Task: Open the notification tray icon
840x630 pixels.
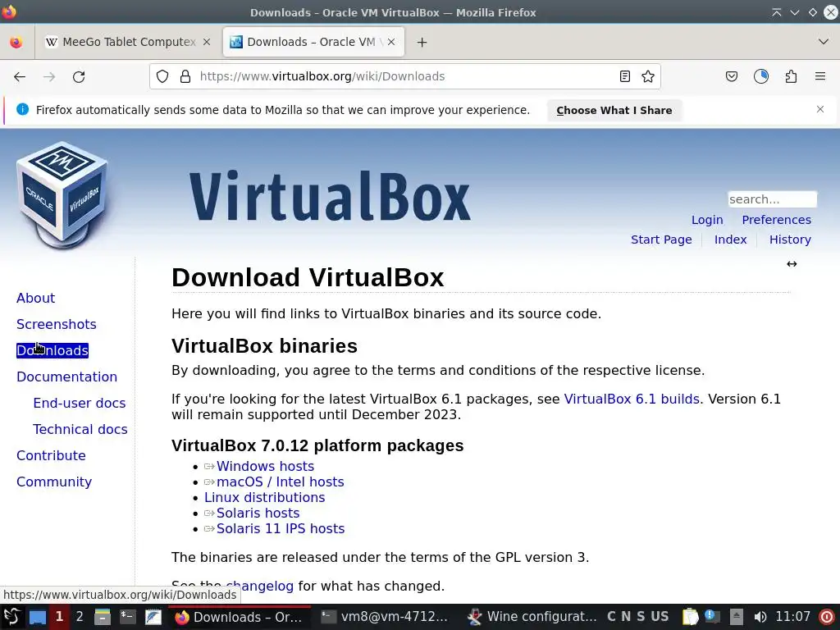Action: 713,617
